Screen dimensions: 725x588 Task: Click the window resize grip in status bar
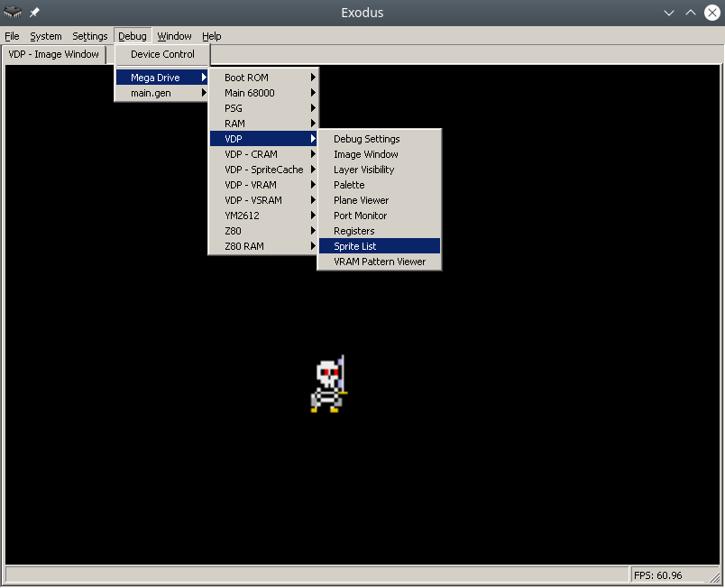715,576
